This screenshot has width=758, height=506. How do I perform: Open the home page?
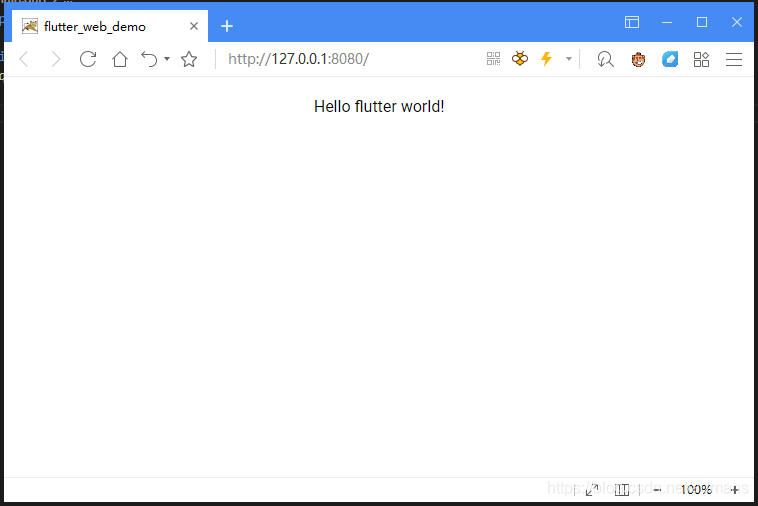coord(120,59)
